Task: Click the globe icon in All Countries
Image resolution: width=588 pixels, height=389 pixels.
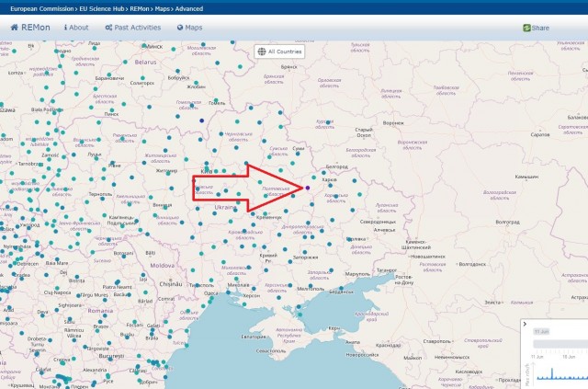Action: (x=262, y=51)
